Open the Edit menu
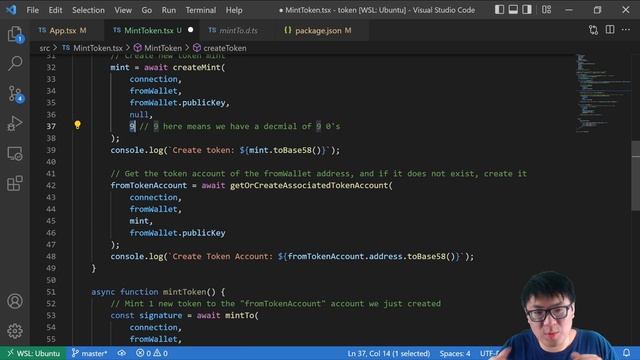The height and width of the screenshot is (360, 640). pyautogui.click(x=55, y=10)
